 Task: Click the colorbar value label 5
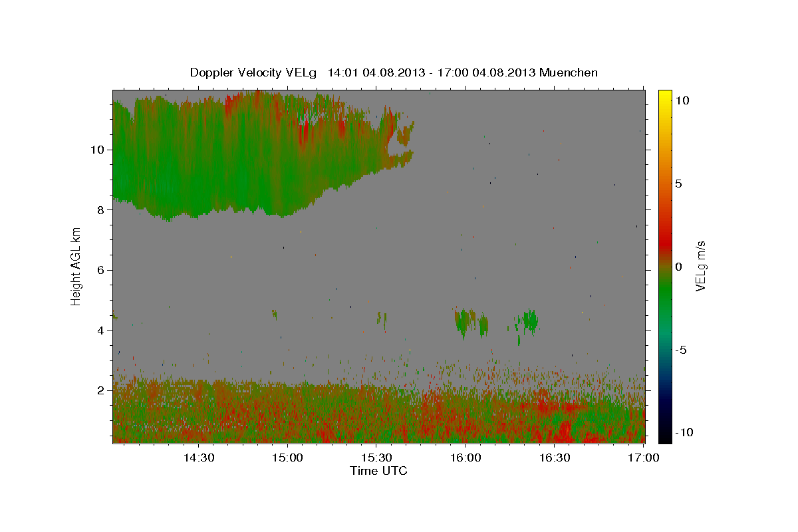[x=678, y=184]
